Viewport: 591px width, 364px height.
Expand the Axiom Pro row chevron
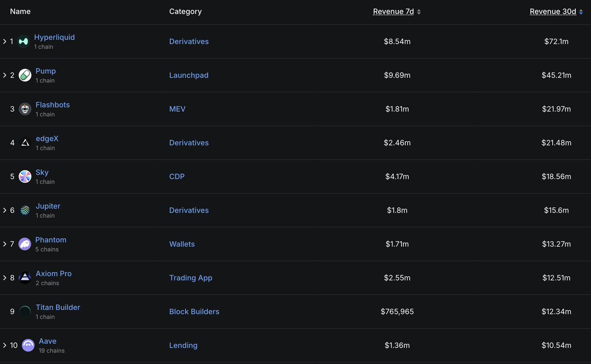pyautogui.click(x=4, y=278)
